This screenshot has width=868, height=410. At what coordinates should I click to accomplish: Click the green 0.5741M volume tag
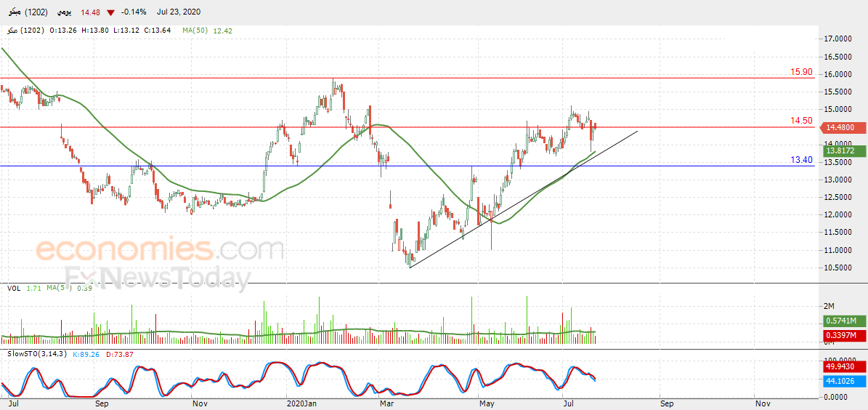[840, 321]
